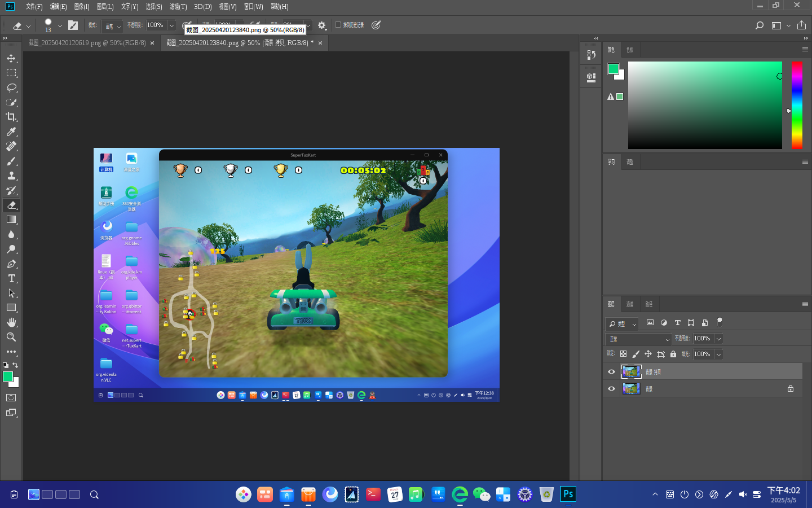Select the Rectangular Marquee tool
812x508 pixels.
pyautogui.click(x=11, y=73)
